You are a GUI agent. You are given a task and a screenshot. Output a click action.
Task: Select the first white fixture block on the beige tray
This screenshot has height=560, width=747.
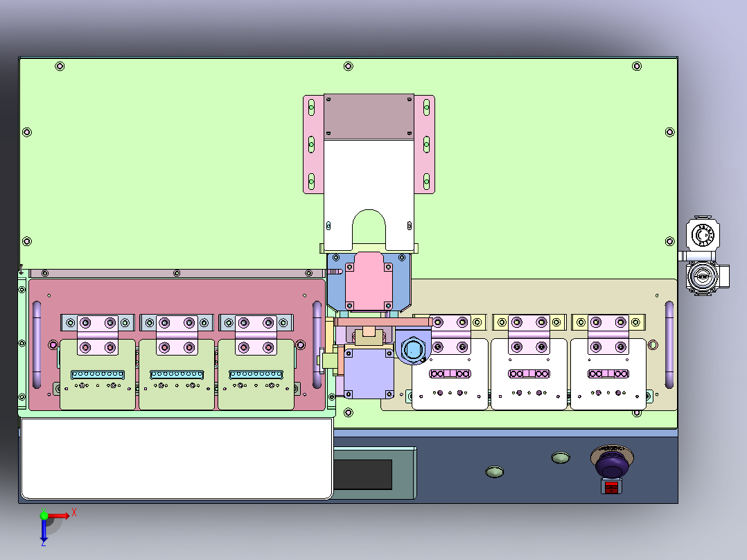(x=450, y=374)
